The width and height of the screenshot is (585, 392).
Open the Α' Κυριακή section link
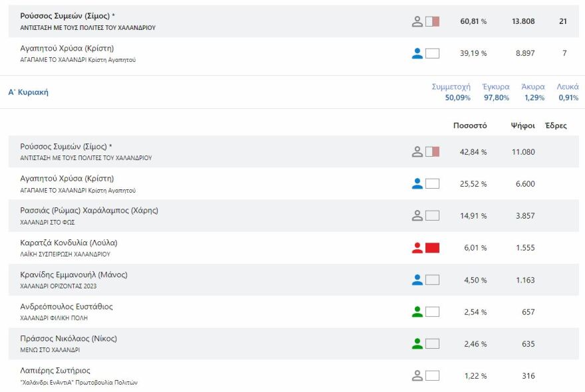pos(29,92)
